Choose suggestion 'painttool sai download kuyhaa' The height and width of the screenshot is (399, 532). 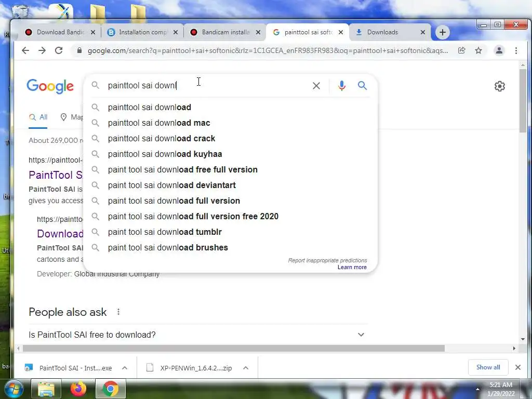[x=230, y=154]
